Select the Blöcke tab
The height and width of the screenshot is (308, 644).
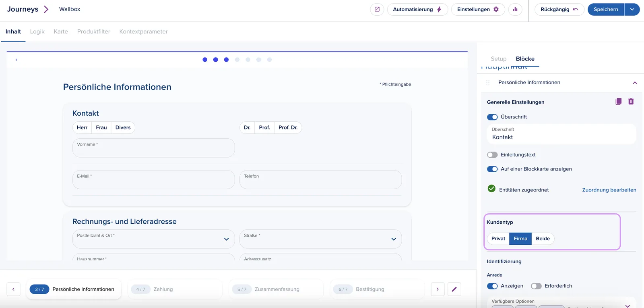(525, 59)
